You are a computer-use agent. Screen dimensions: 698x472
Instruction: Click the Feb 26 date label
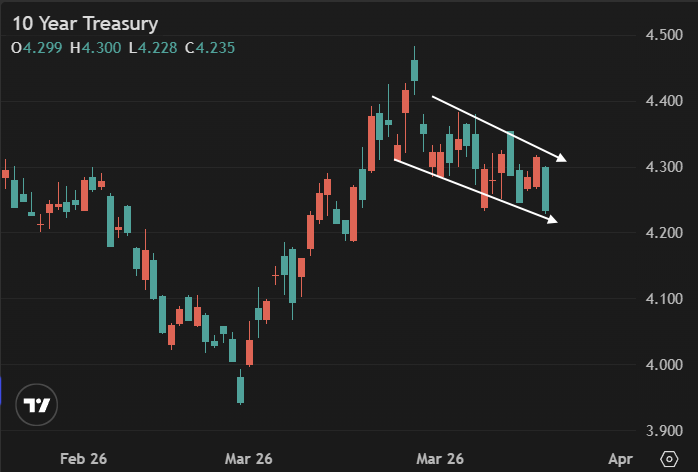click(x=84, y=458)
